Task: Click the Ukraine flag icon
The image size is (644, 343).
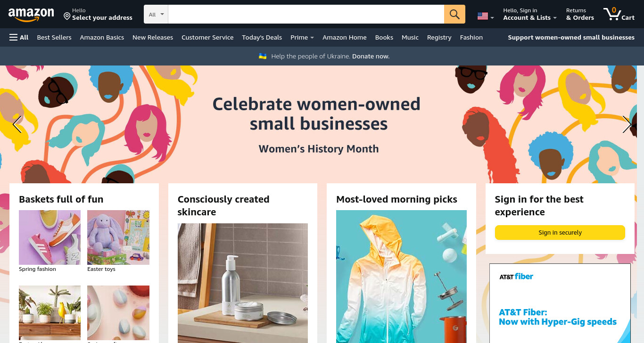Action: 263,56
